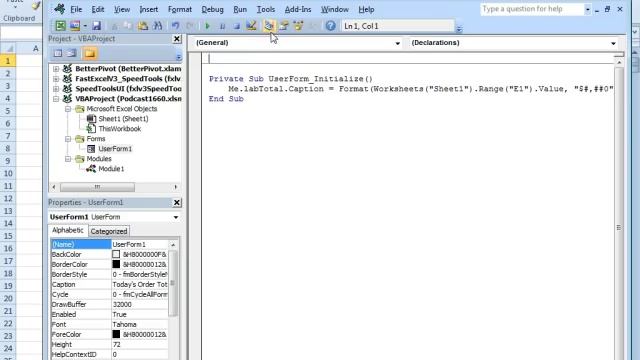The height and width of the screenshot is (360, 640).
Task: Collapse the Microsoft Excel Objects folder
Action: [x=68, y=109]
